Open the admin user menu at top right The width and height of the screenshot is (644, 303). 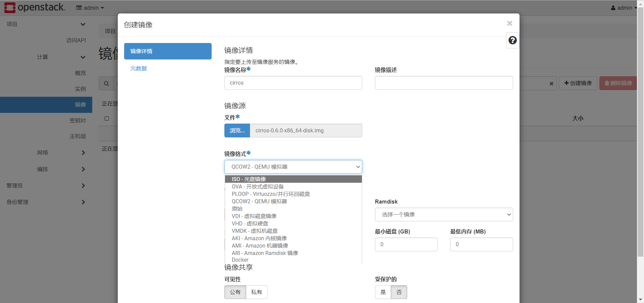[x=624, y=8]
